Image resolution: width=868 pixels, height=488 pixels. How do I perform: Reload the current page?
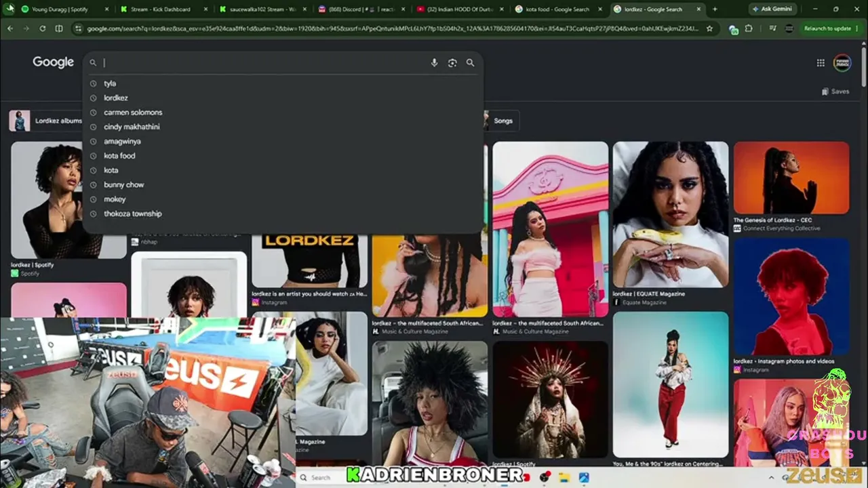(42, 28)
